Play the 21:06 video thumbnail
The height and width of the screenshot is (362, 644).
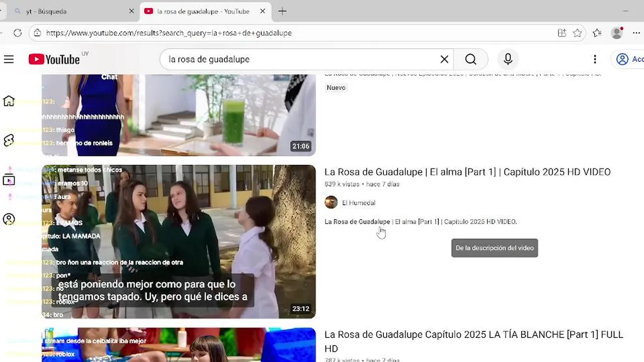click(179, 115)
